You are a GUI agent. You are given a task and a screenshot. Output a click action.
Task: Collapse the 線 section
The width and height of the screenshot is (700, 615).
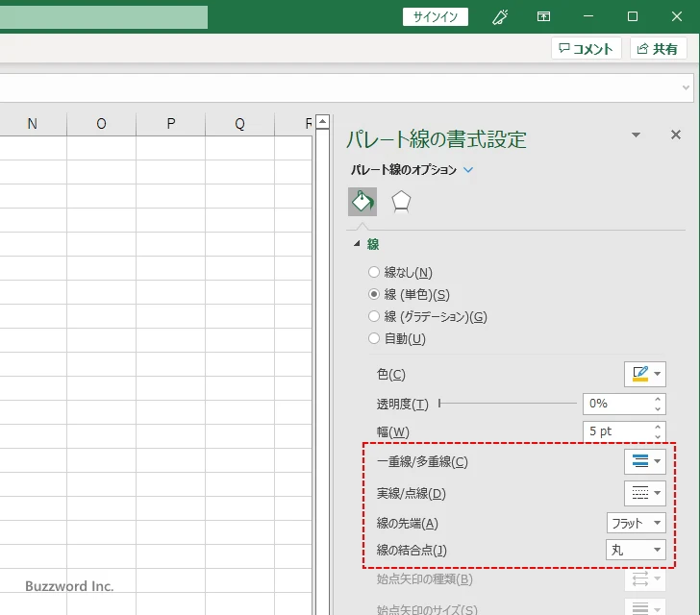[357, 244]
